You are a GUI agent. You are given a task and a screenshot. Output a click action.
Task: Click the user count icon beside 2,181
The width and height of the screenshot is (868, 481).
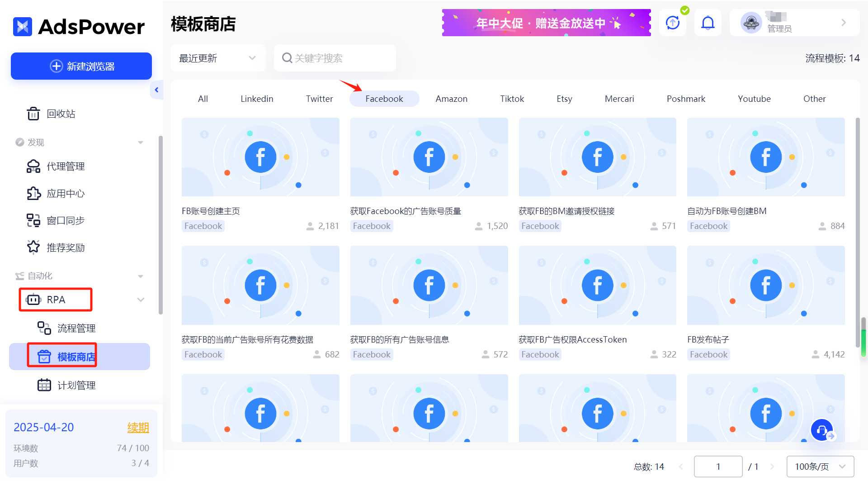click(310, 226)
